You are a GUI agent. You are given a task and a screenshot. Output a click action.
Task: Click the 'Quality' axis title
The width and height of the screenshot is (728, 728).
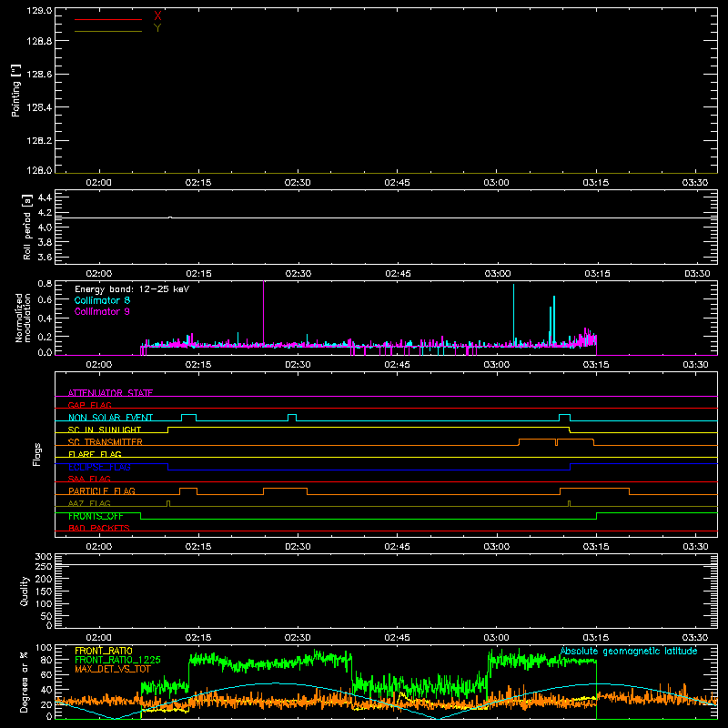[x=25, y=591]
